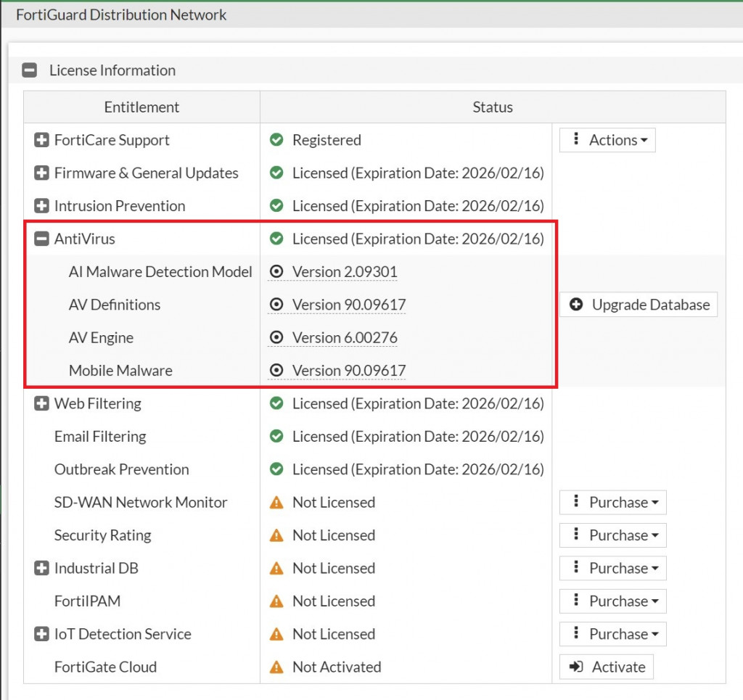Click green check icon for Outbreak Prevention
Viewport: 743px width, 700px height.
276,469
